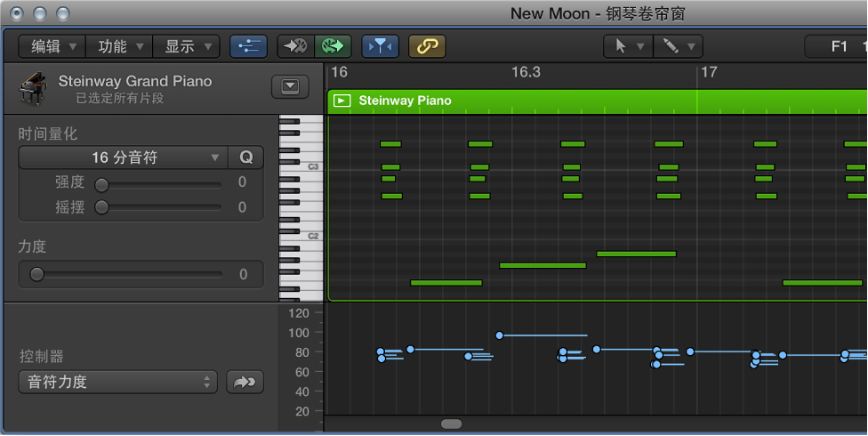Click the horizontal scrollbar thumb
The width and height of the screenshot is (868, 436).
451,424
